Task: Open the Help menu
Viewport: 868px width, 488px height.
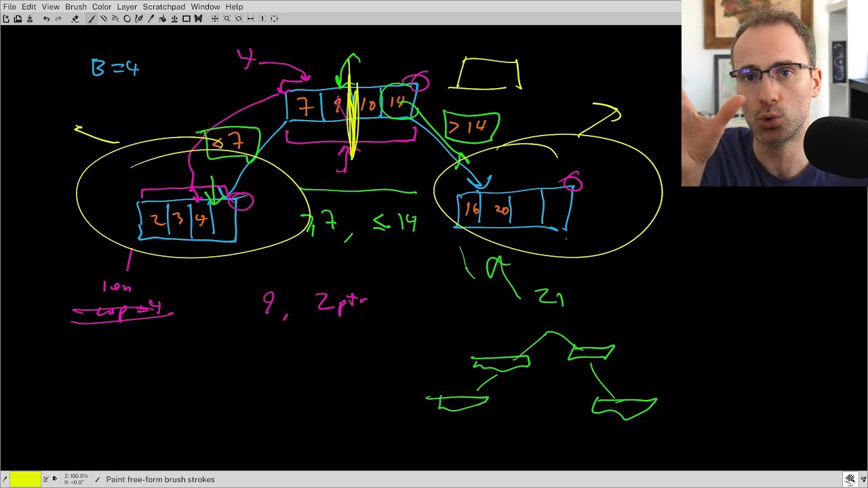Action: 234,7
